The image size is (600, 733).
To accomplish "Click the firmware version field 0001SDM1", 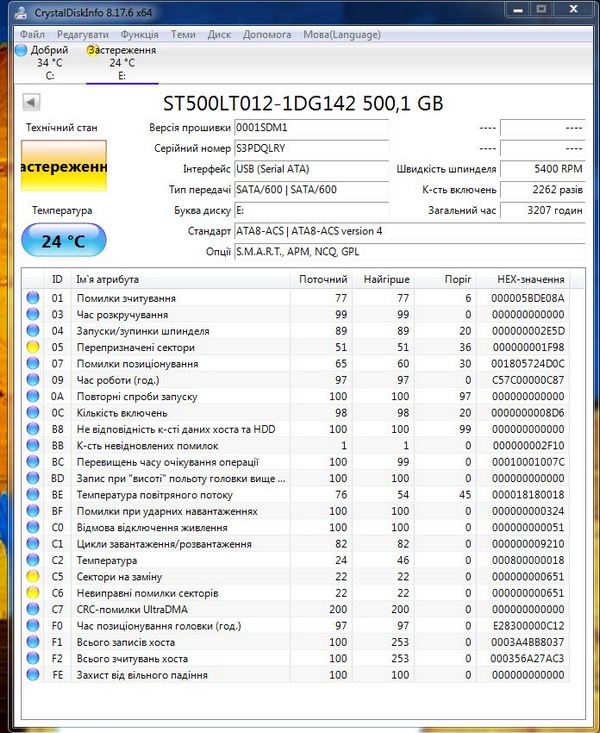I will [x=310, y=128].
